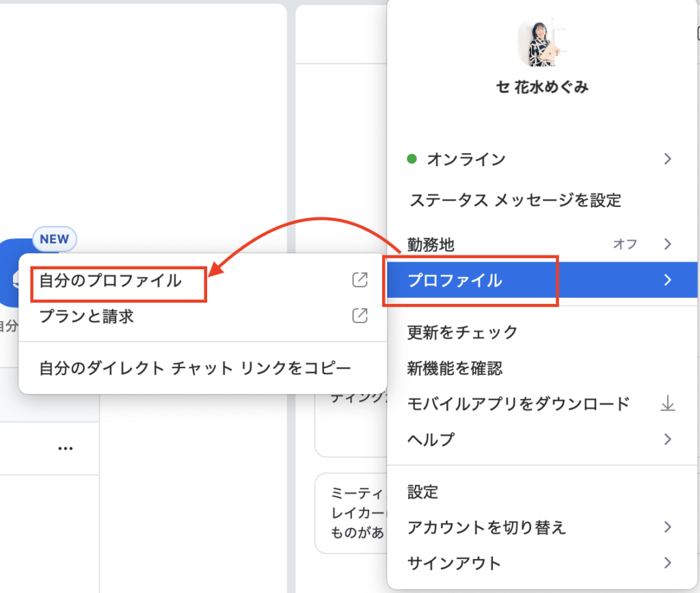Image resolution: width=700 pixels, height=593 pixels.
Task: Toggle the 勤務地 オフ setting
Action: [x=624, y=244]
